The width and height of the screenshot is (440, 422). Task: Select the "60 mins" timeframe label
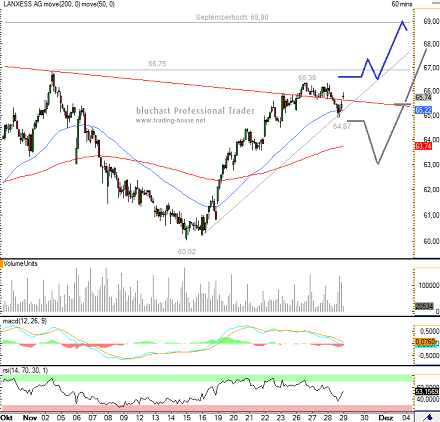[402, 4]
